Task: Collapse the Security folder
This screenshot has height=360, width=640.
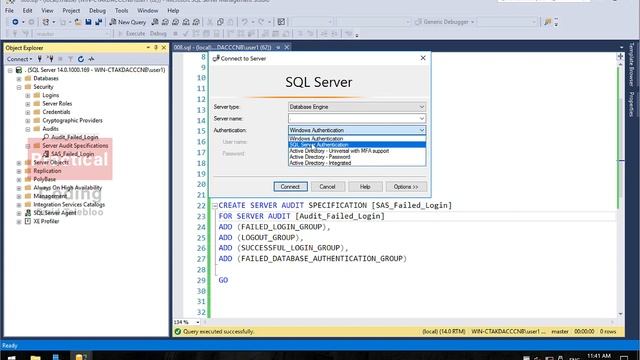Action: 19,87
